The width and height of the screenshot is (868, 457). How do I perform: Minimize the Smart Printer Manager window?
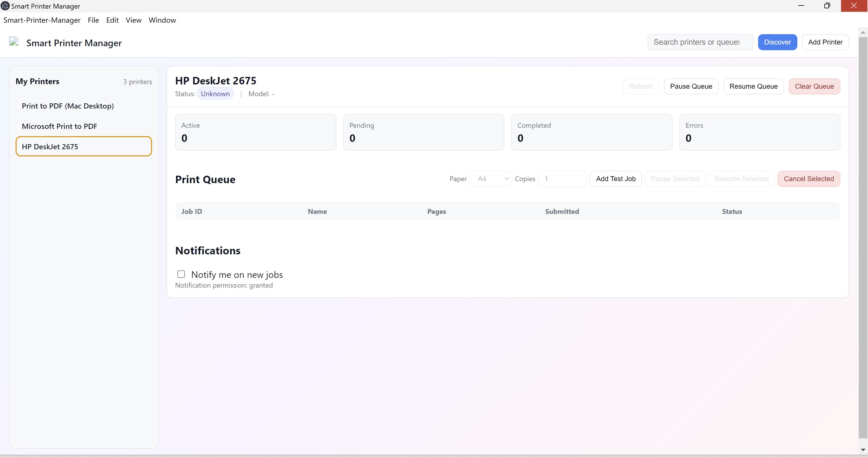(x=801, y=6)
